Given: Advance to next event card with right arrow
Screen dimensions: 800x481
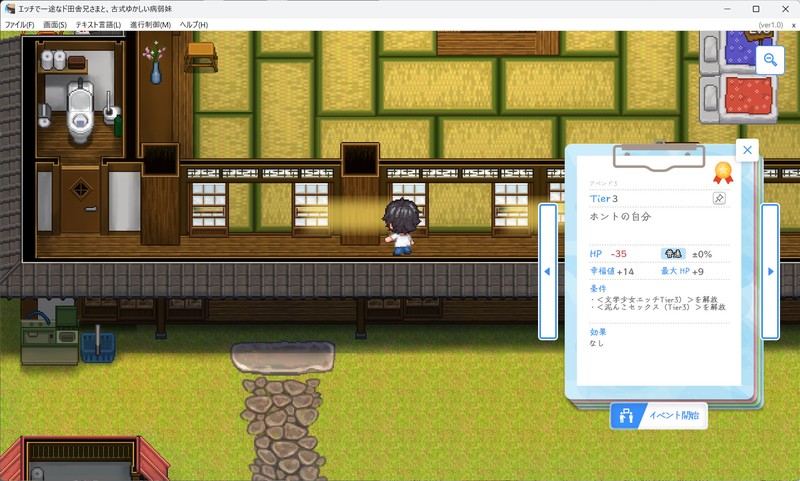Looking at the screenshot, I should pyautogui.click(x=770, y=271).
